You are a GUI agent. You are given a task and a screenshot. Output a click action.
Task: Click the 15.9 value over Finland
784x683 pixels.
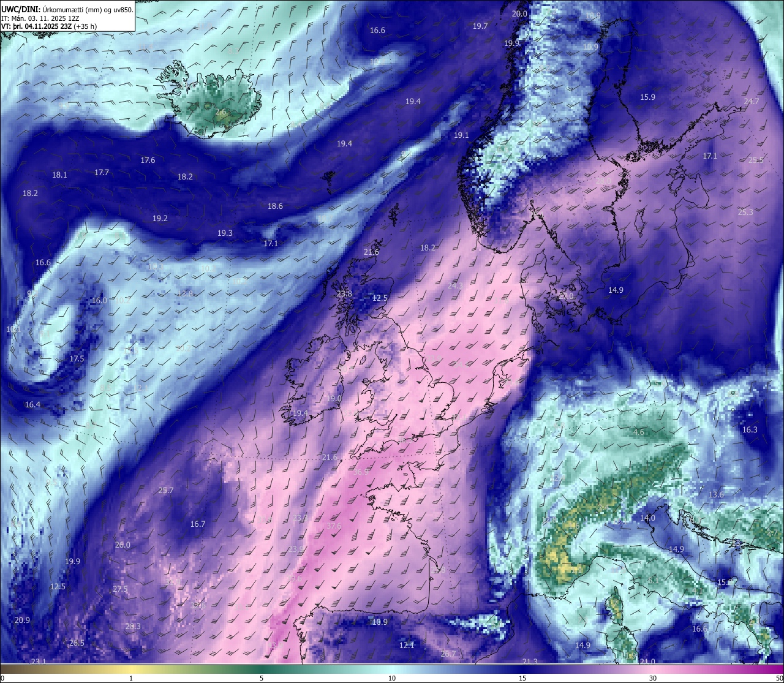pos(647,97)
